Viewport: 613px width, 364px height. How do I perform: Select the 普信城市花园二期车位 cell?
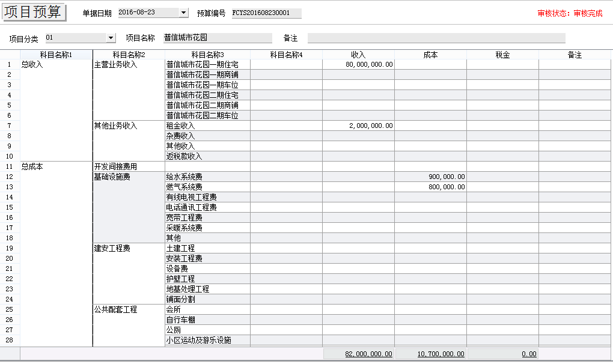pyautogui.click(x=207, y=115)
